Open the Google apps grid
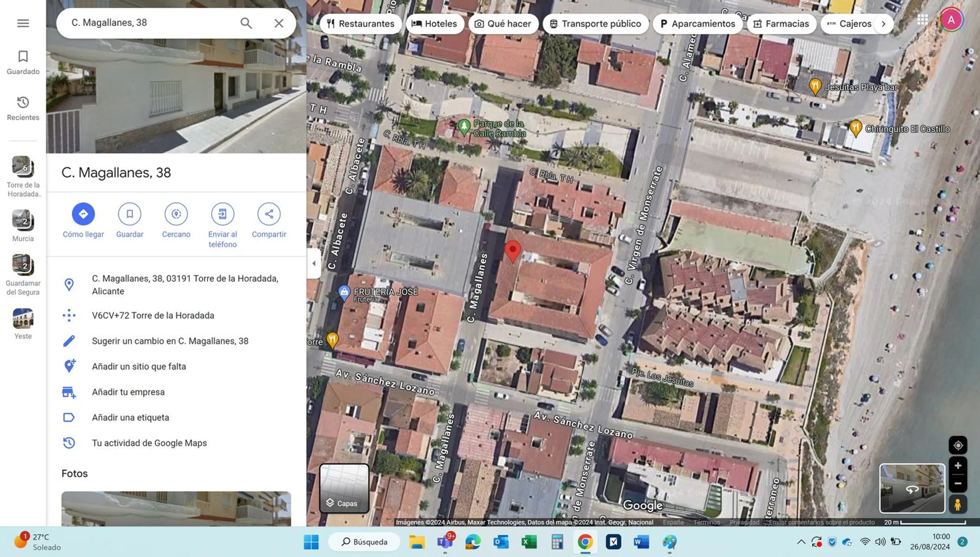The width and height of the screenshot is (980, 557). coord(922,20)
